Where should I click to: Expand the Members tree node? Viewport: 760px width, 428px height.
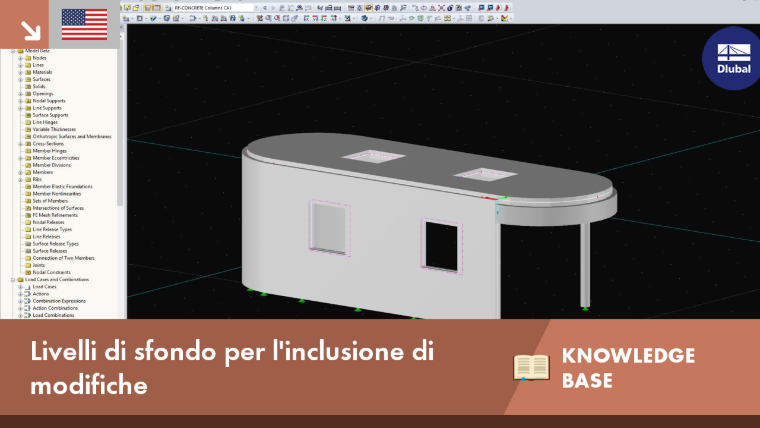click(x=21, y=173)
